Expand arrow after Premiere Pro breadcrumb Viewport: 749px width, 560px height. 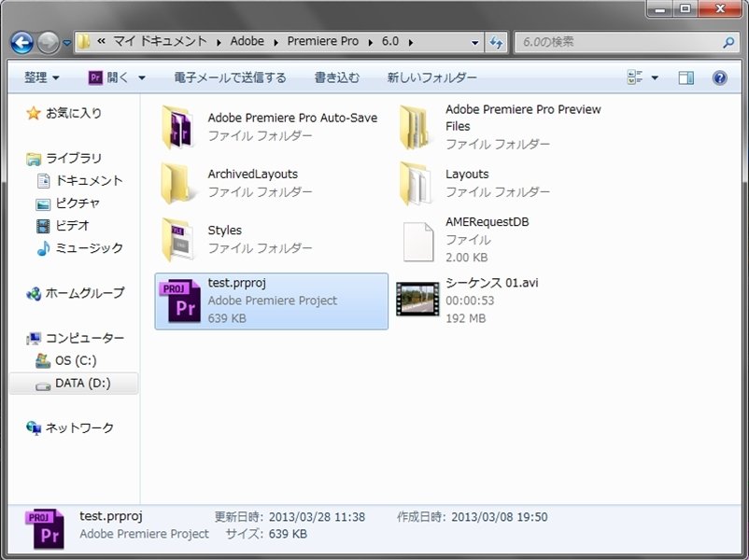tap(371, 43)
